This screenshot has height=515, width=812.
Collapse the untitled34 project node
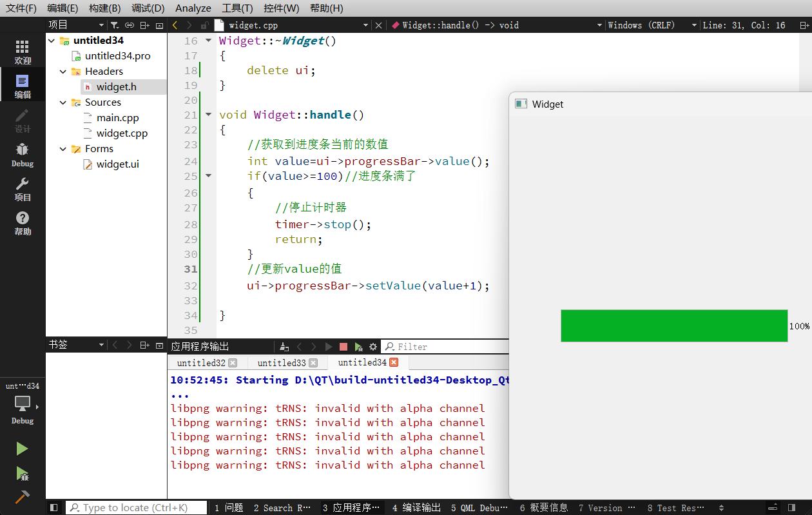coord(52,41)
